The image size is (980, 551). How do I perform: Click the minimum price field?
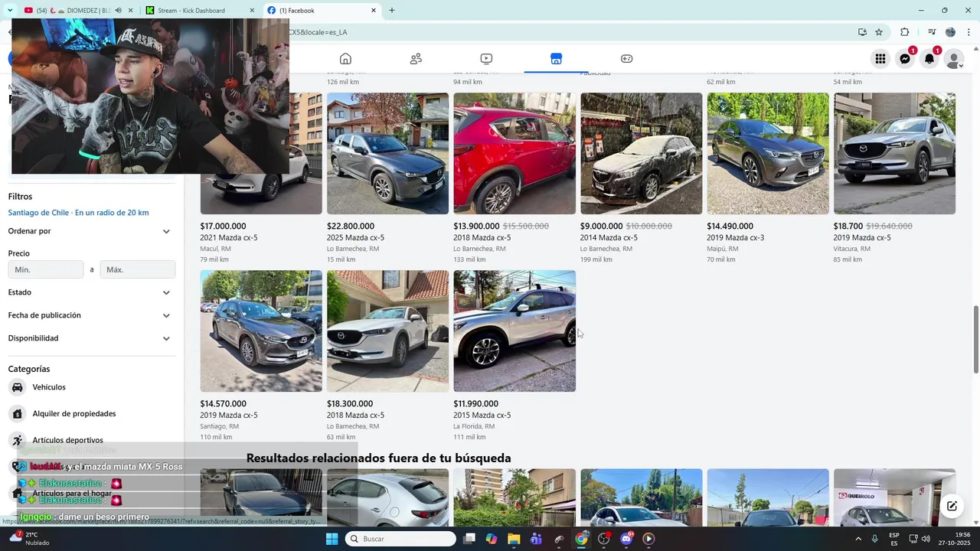46,269
